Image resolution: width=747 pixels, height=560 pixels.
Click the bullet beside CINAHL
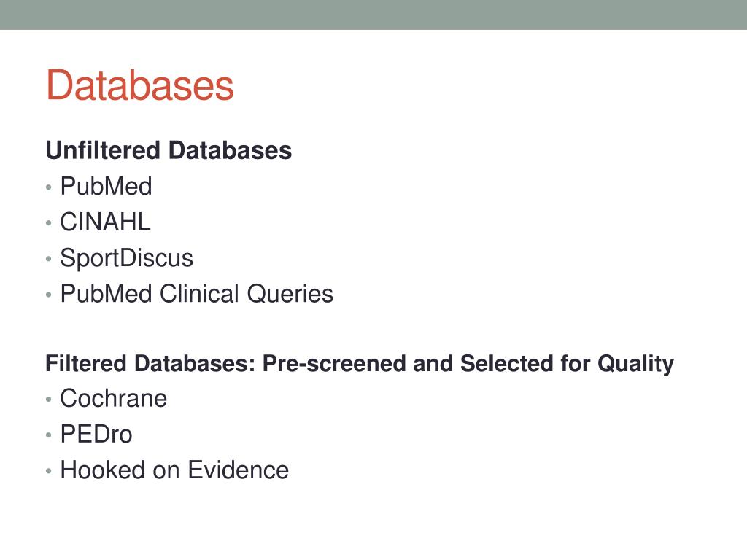point(49,223)
